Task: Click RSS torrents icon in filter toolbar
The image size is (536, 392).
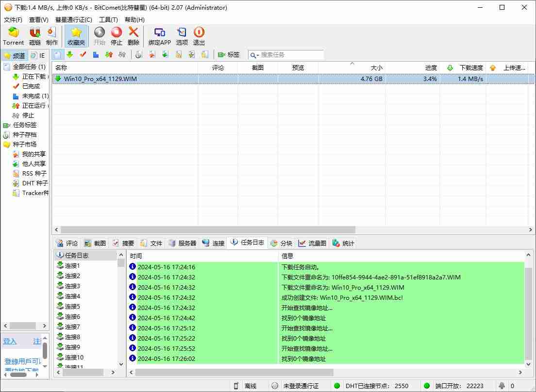Action: [x=179, y=55]
